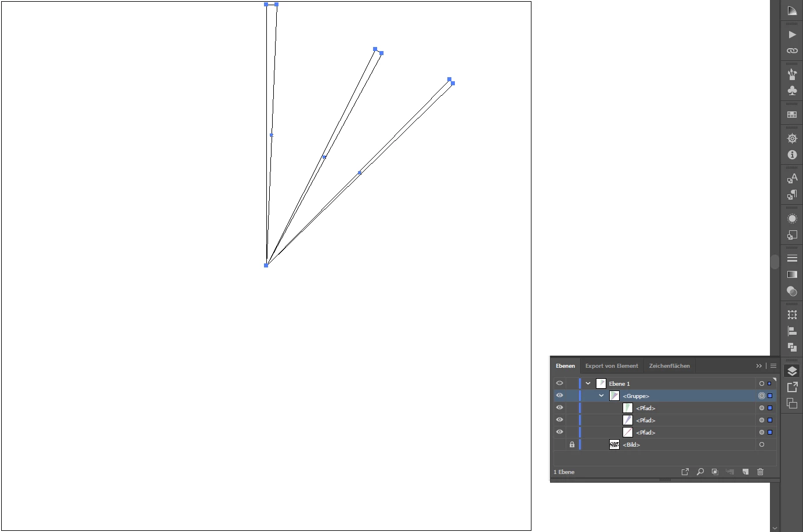
Task: Switch to the Zeichenflächen tab
Action: point(670,366)
